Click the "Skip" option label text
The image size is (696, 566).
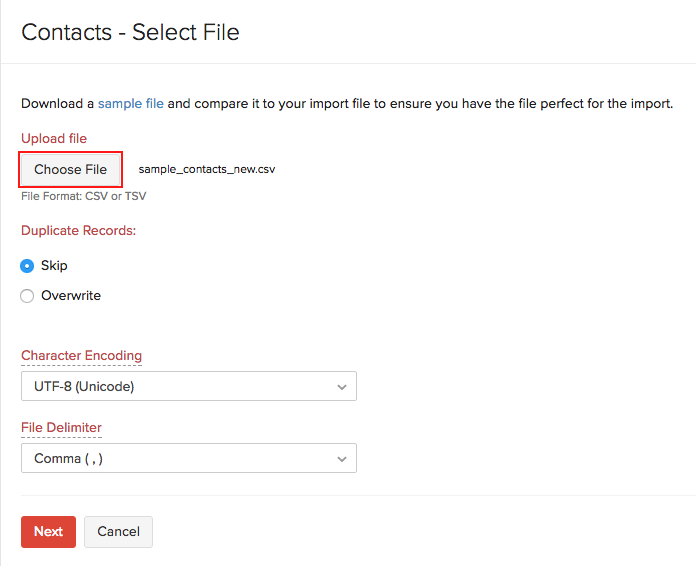point(54,266)
